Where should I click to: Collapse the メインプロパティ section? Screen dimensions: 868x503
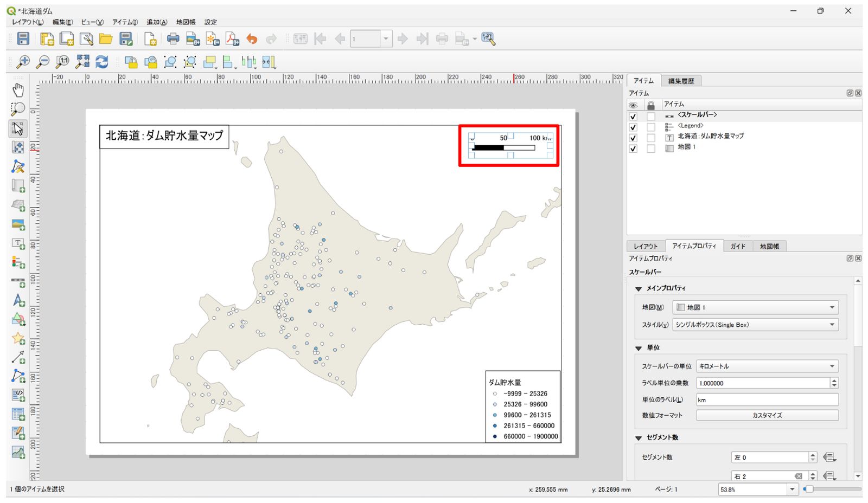click(x=639, y=289)
